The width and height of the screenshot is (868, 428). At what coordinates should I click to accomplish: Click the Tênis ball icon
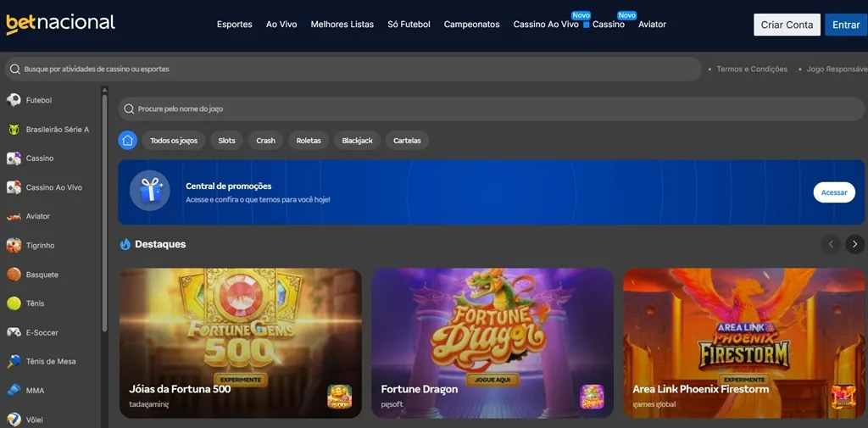14,303
